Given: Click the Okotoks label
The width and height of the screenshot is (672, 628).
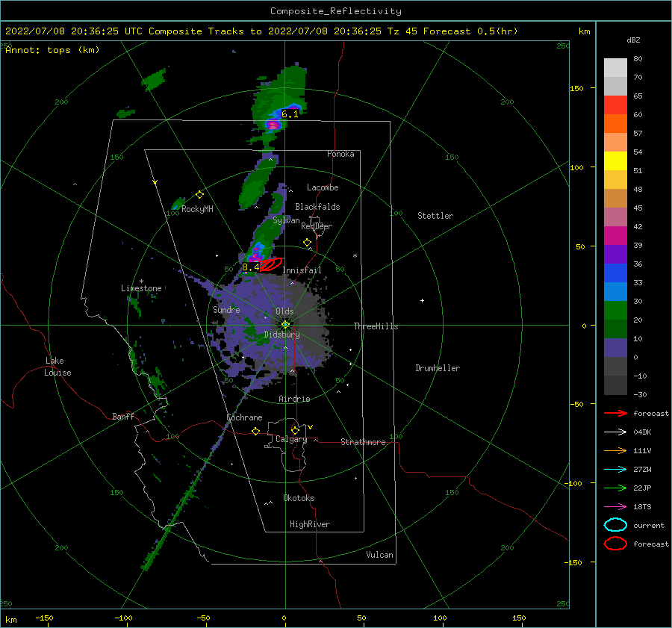Looking at the screenshot, I should click(299, 498).
